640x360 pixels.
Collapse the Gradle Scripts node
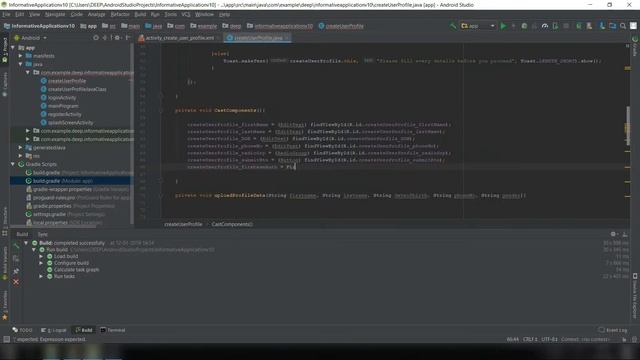click(x=13, y=164)
